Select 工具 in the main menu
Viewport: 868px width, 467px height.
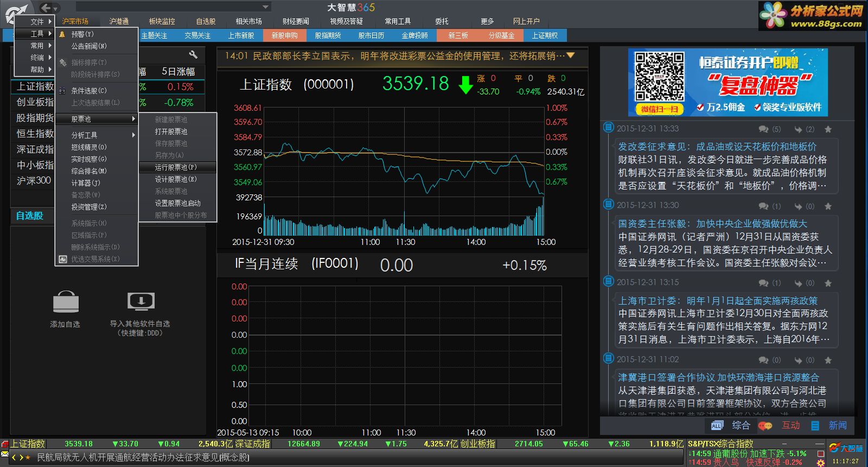(x=34, y=34)
